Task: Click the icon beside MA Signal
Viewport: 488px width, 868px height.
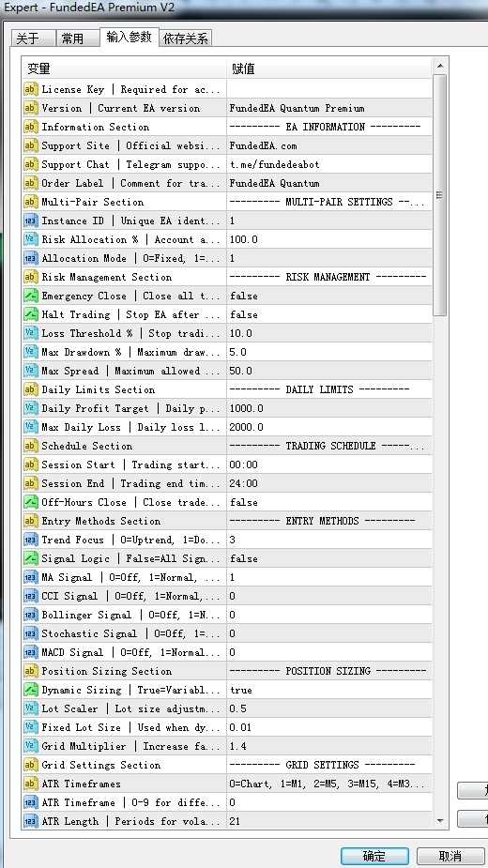Action: [x=31, y=577]
